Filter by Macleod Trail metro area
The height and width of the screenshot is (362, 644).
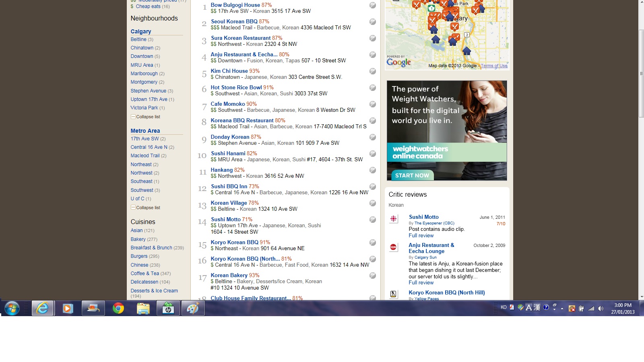[x=145, y=156]
